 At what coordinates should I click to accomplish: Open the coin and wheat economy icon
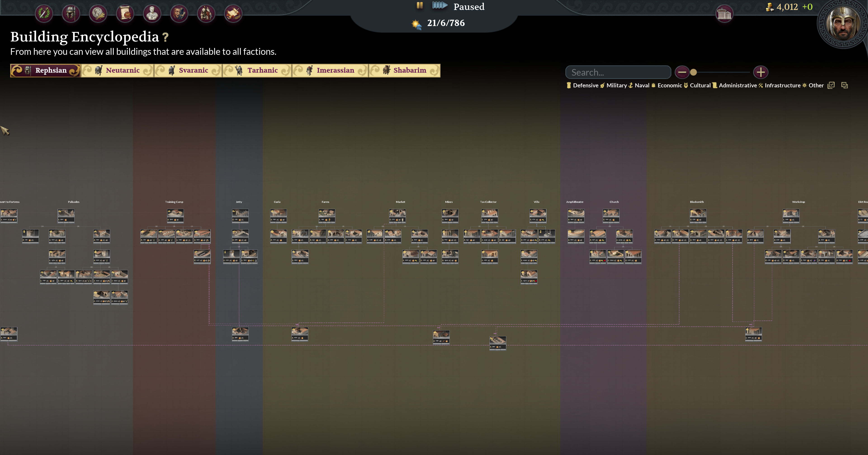98,14
